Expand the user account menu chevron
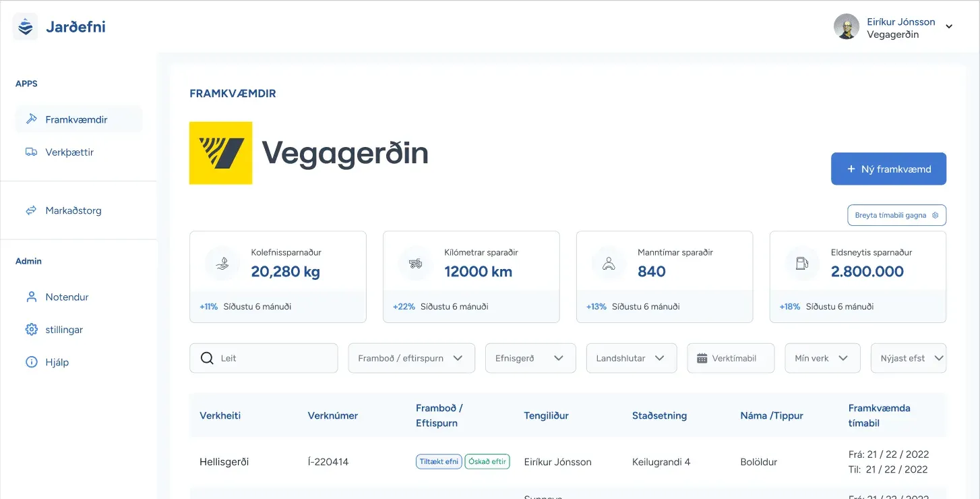This screenshot has height=499, width=980. 949,27
